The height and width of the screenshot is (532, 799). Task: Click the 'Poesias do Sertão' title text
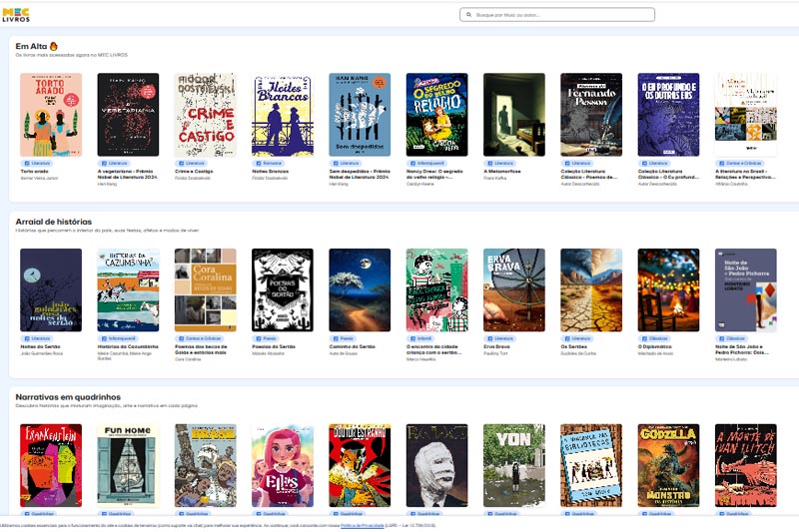coord(274,346)
